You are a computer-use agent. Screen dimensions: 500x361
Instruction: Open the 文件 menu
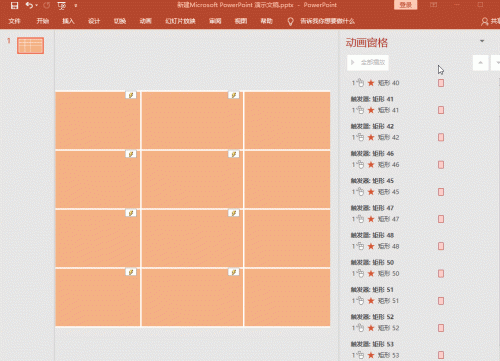14,21
